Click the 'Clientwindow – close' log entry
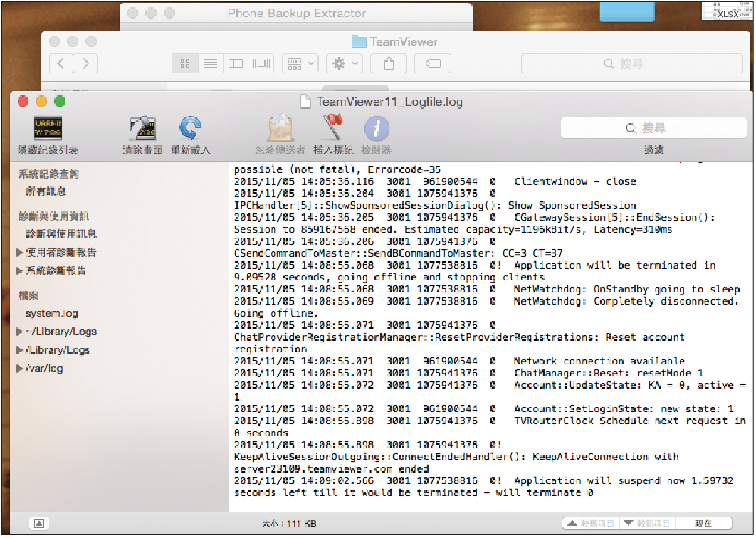This screenshot has height=538, width=756. pyautogui.click(x=574, y=181)
